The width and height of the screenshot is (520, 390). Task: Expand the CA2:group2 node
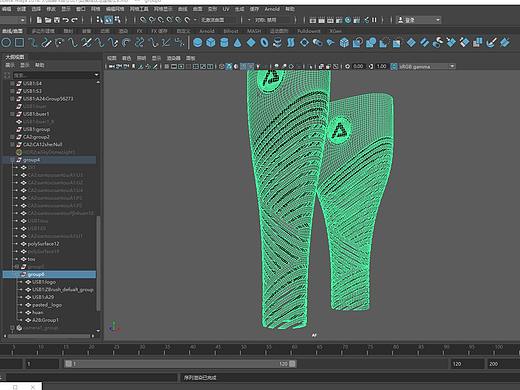[12, 137]
